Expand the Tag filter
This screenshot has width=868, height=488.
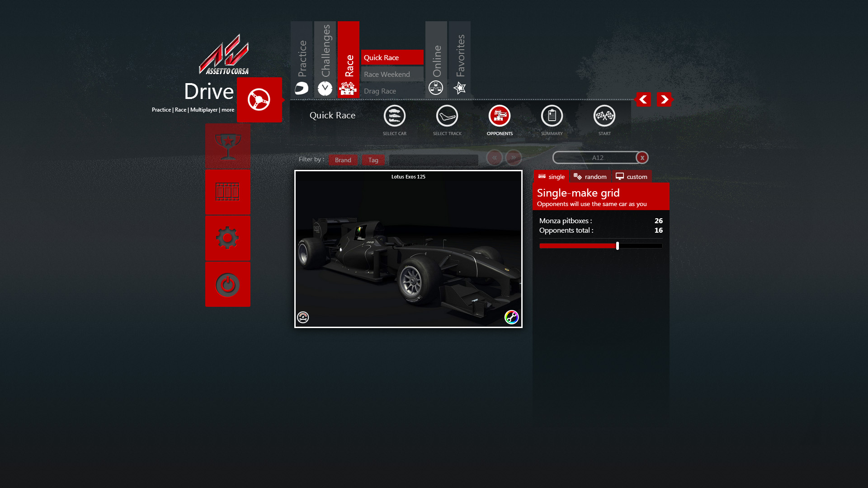(x=373, y=160)
